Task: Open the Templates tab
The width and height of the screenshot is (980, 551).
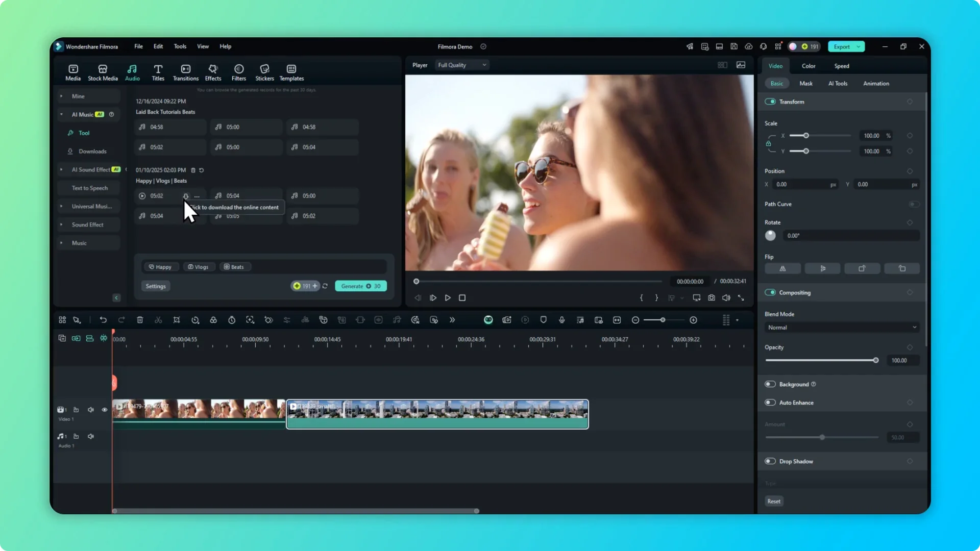Action: (x=291, y=72)
